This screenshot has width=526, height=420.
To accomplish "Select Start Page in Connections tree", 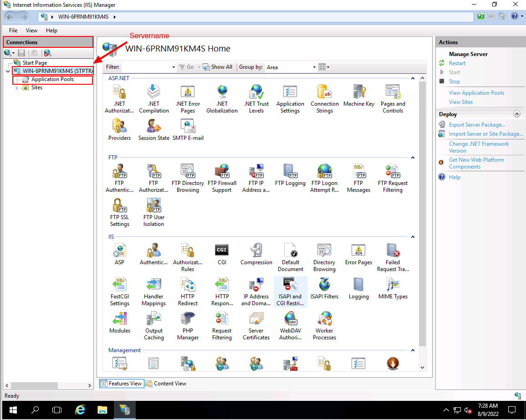I will pos(35,63).
